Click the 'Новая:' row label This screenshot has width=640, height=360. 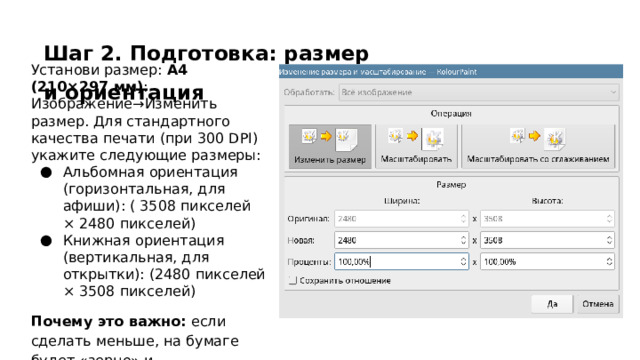click(x=301, y=240)
